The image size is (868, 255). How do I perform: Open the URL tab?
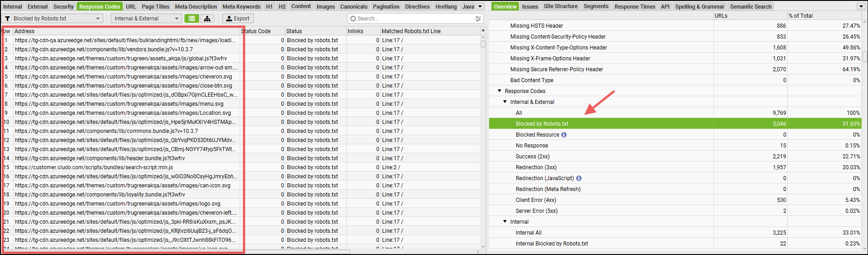131,6
